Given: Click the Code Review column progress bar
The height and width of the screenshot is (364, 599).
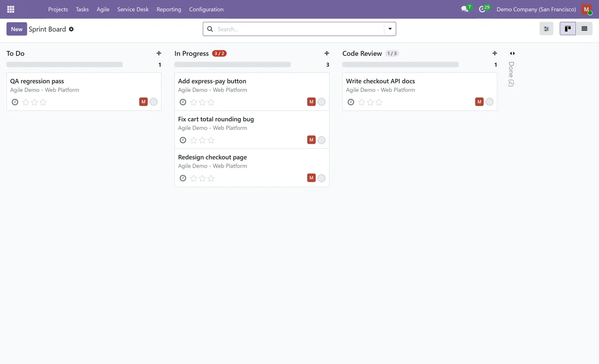Looking at the screenshot, I should (400, 65).
